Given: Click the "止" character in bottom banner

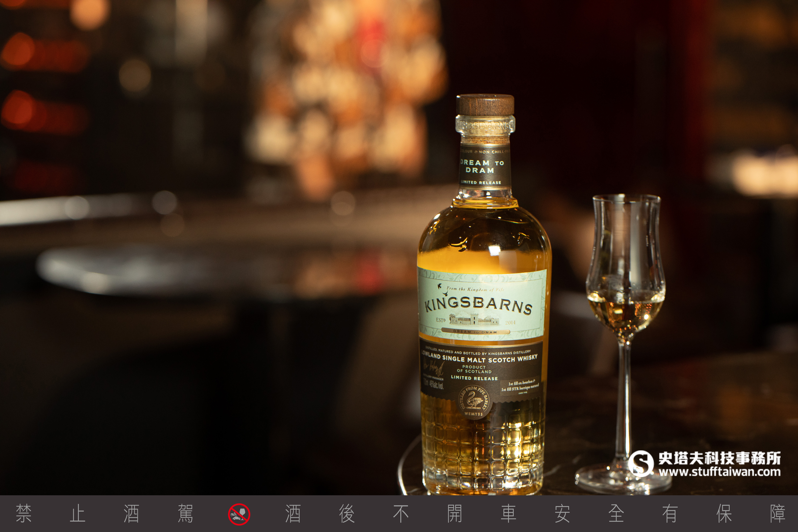Looking at the screenshot, I should [x=77, y=514].
